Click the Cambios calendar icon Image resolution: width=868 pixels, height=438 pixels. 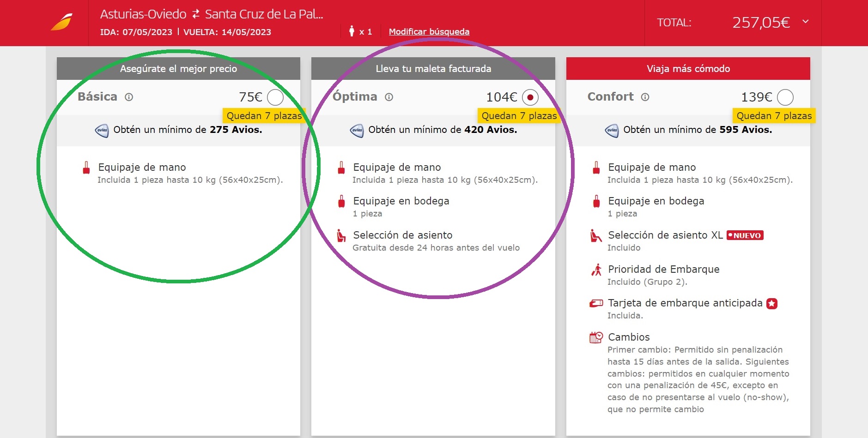(596, 337)
